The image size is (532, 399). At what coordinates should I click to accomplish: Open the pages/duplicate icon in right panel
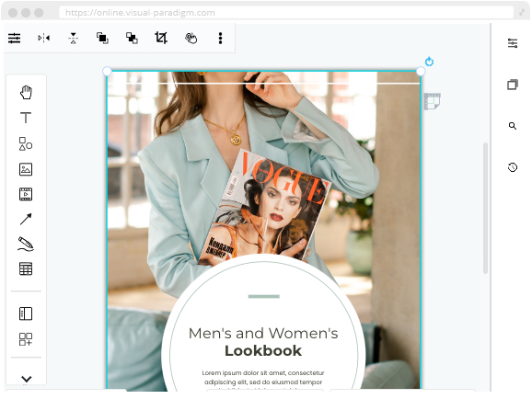click(513, 85)
